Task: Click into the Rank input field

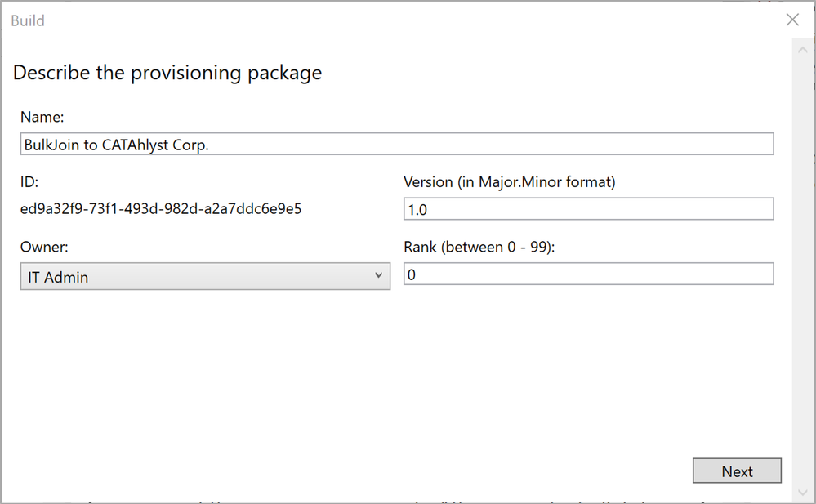Action: point(588,274)
